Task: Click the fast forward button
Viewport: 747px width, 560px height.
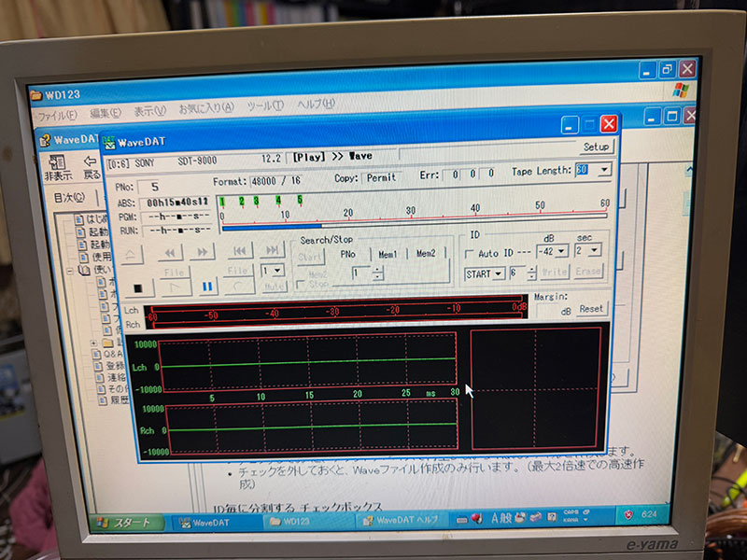Action: 203,252
